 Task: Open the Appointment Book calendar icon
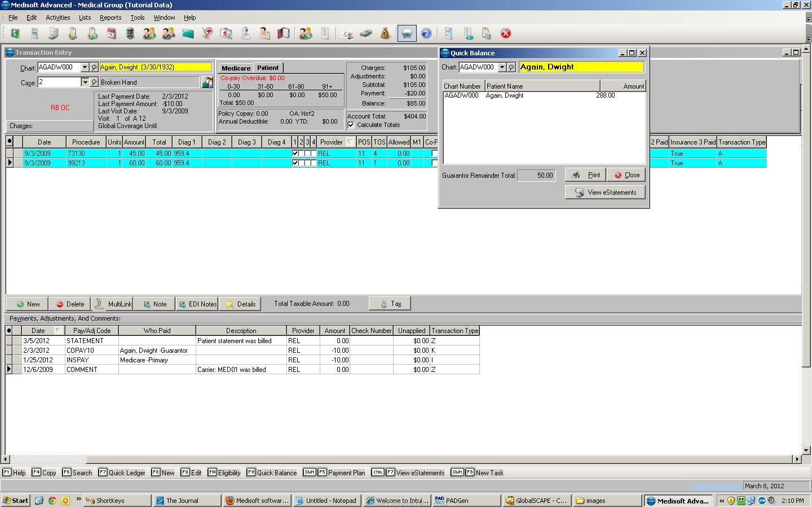[x=111, y=33]
